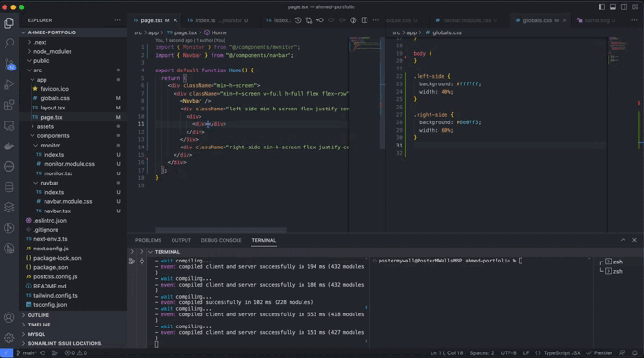The image size is (644, 358).
Task: Collapse the monitor folder
Action: pyautogui.click(x=73, y=146)
